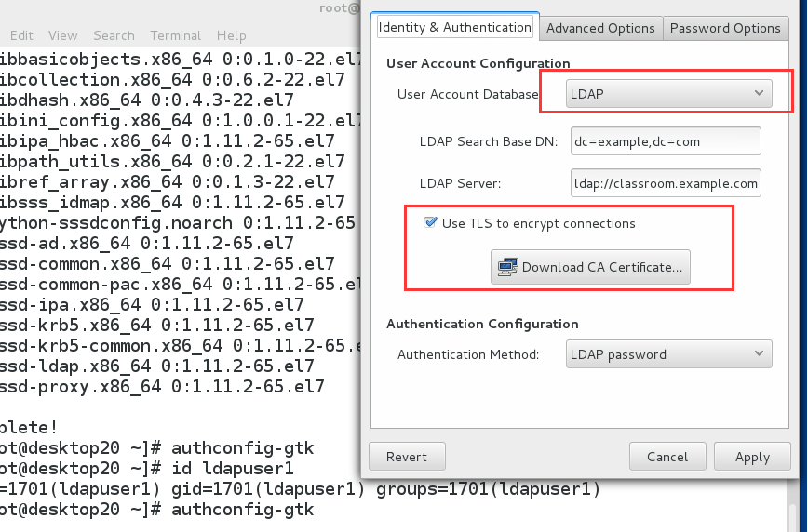808x532 pixels.
Task: Click the 'id ldapuser1' command line in terminal
Action: [x=146, y=468]
